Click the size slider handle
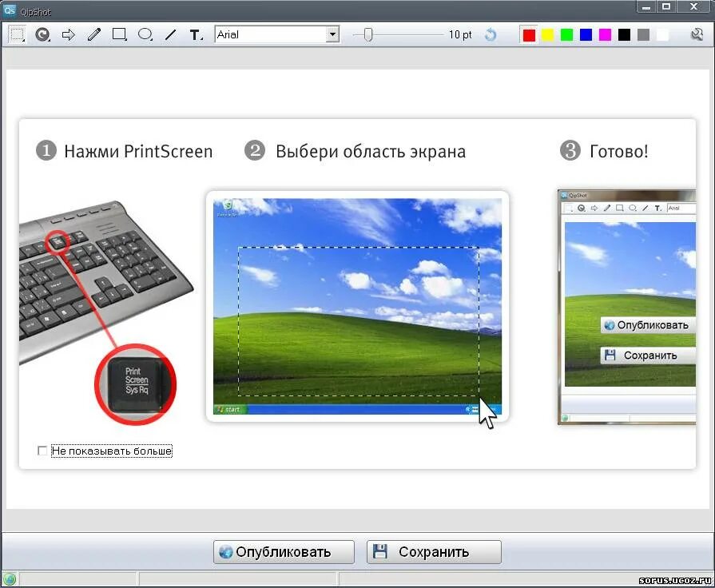715x588 pixels. 368,34
